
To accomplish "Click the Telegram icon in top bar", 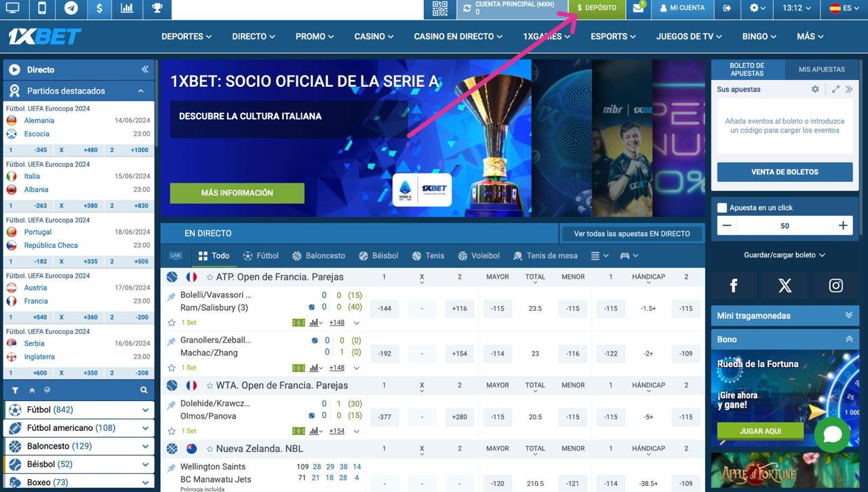I will click(71, 9).
